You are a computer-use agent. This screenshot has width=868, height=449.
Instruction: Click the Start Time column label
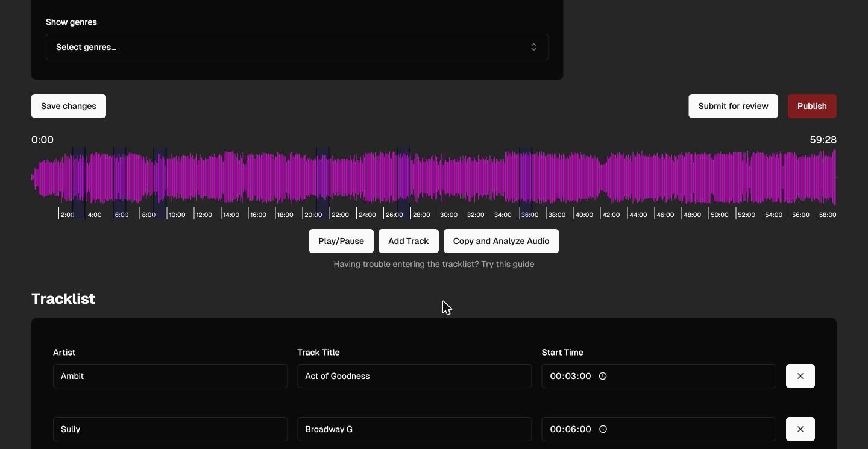562,353
